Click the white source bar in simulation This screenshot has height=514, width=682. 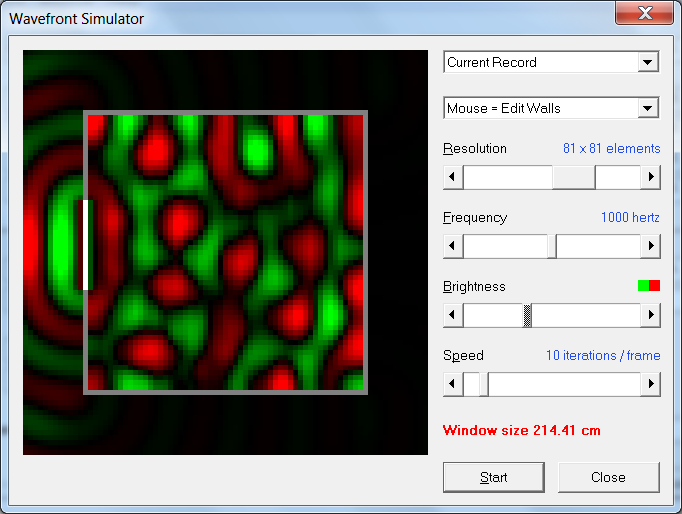tap(85, 245)
